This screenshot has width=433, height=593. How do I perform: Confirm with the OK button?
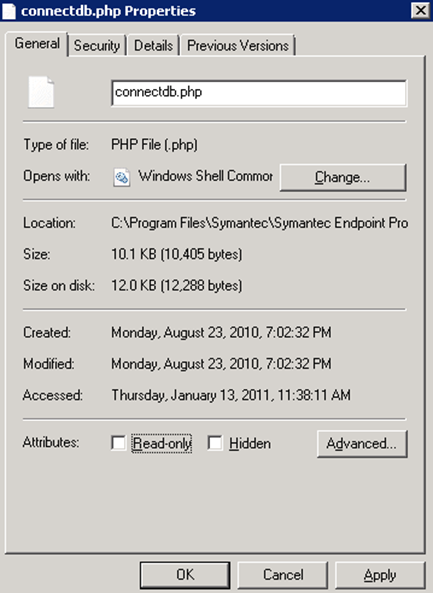click(185, 575)
